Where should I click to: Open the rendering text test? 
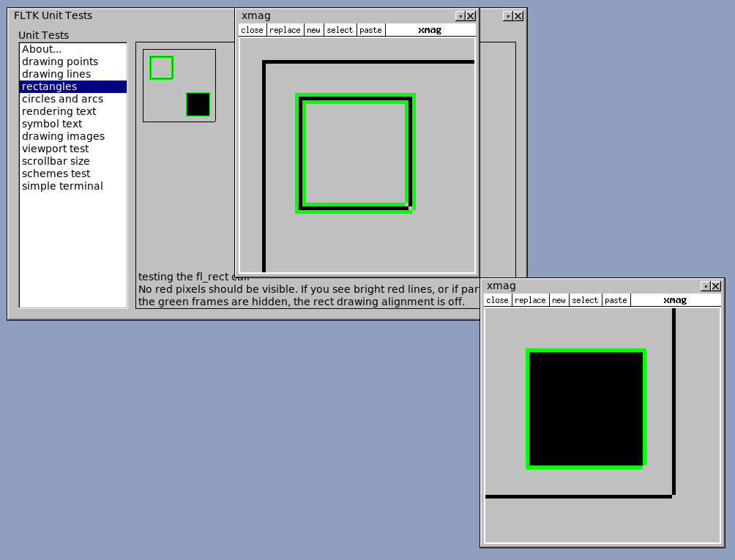(61, 111)
